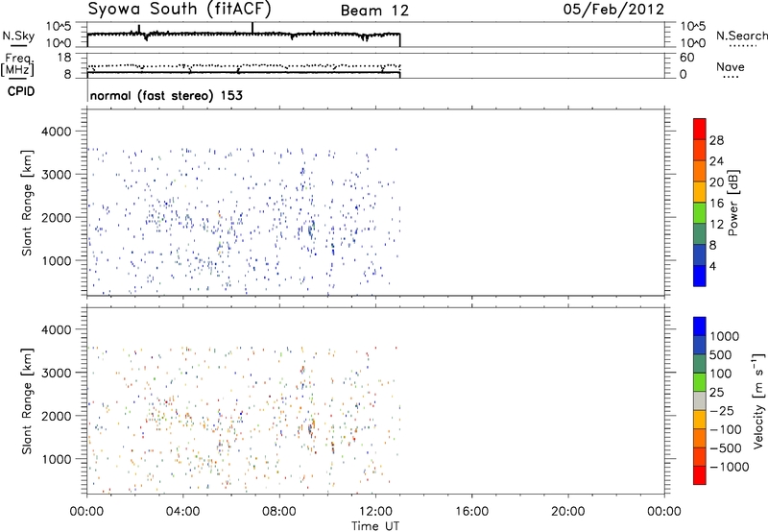Pick the bright blue bottom Power swatch
768x532 pixels.
(x=700, y=276)
